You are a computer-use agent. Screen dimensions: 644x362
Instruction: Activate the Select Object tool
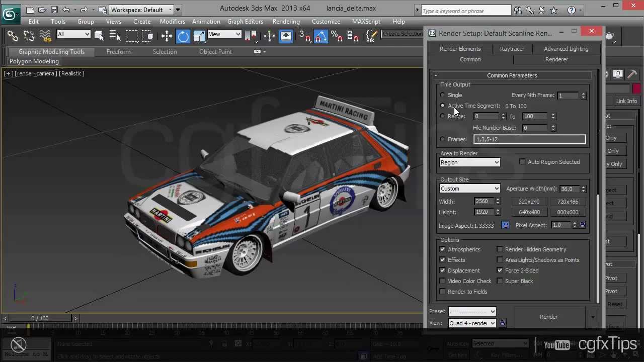click(99, 36)
